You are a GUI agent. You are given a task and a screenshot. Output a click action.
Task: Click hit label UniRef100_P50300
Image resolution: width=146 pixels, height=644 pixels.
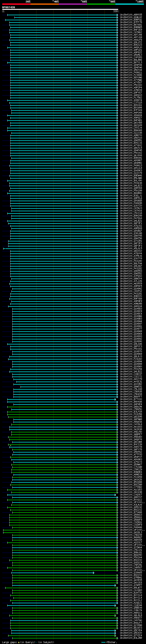tap(131, 85)
